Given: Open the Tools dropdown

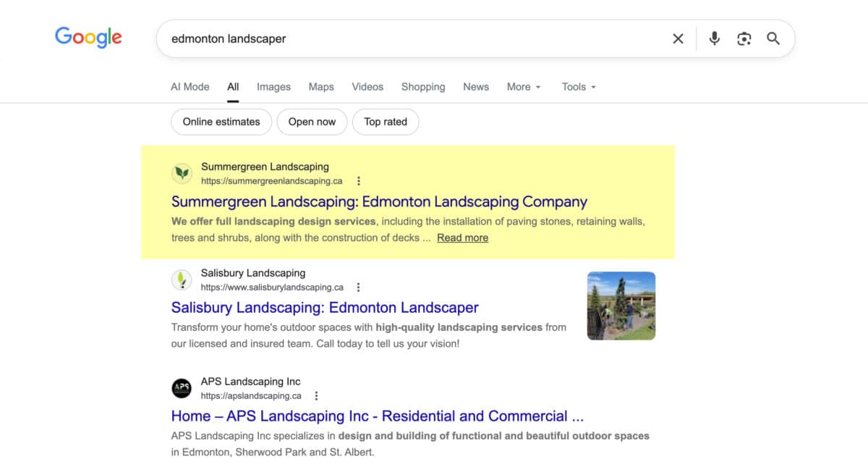Looking at the screenshot, I should tap(578, 87).
